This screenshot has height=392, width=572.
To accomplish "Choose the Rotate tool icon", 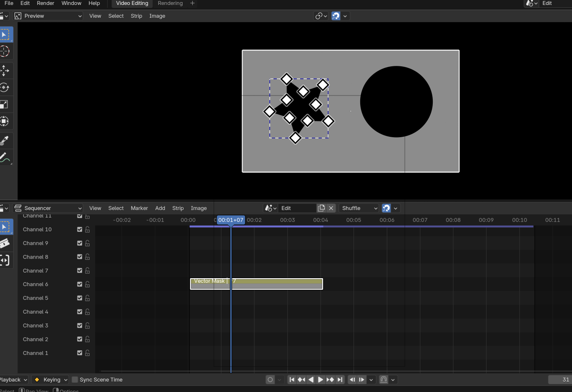I will pos(5,88).
